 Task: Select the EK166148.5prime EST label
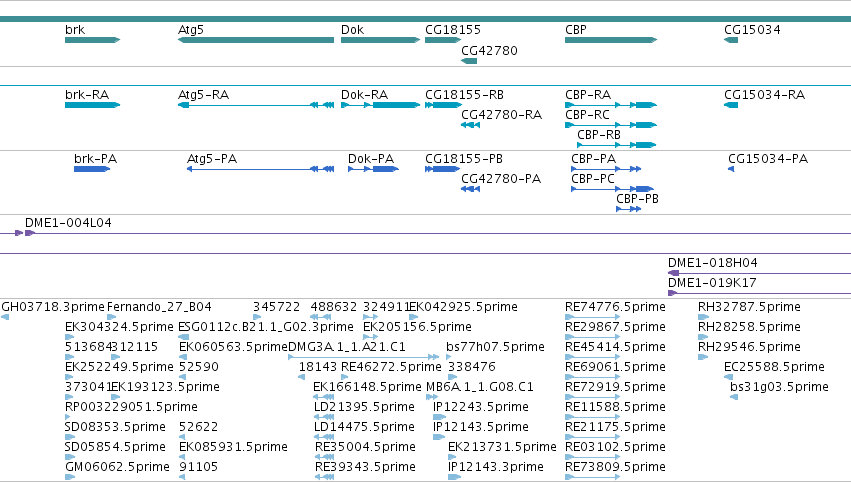coord(367,387)
